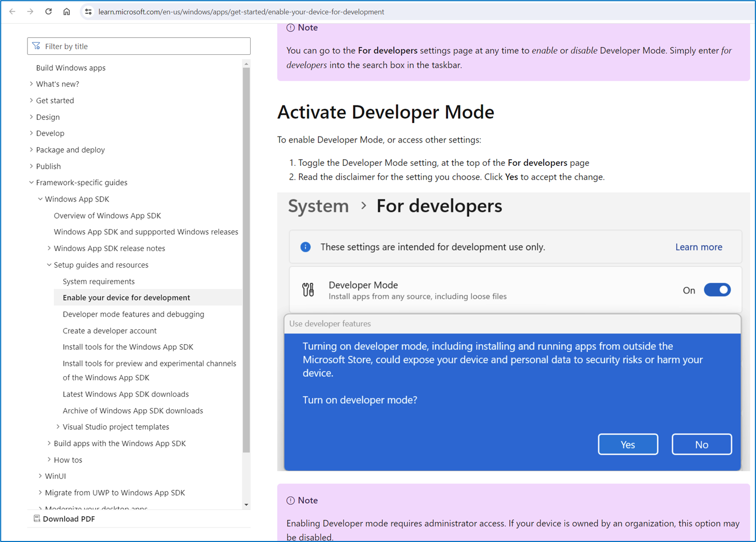Toggle the Developer Mode switch
The image size is (756, 542).
(717, 290)
